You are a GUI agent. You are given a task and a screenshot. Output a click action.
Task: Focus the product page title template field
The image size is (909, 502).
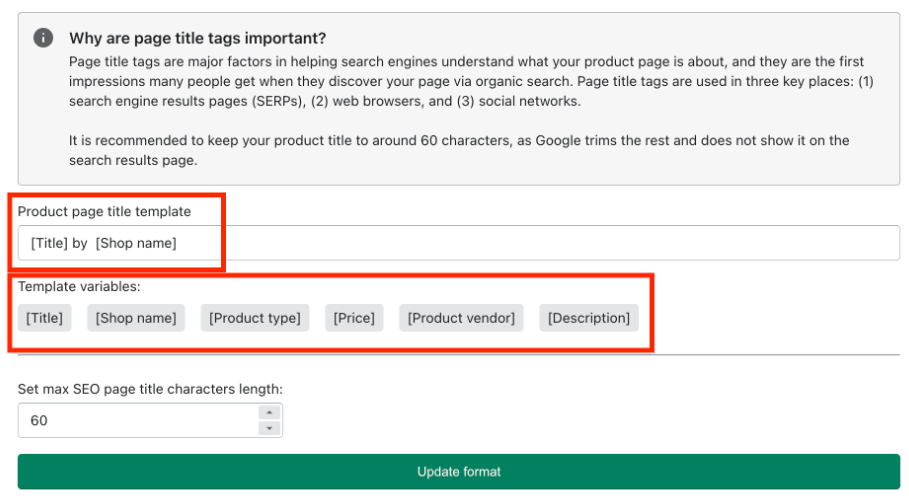[459, 243]
